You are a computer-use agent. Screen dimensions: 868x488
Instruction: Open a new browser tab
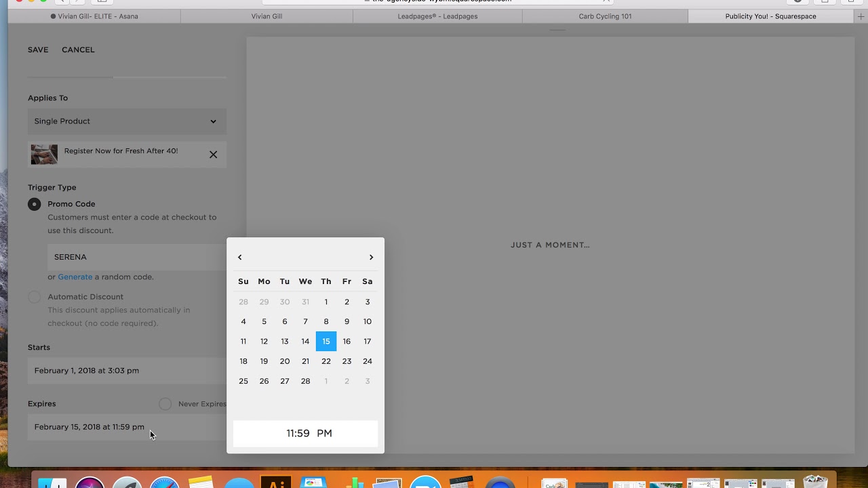[x=861, y=16]
